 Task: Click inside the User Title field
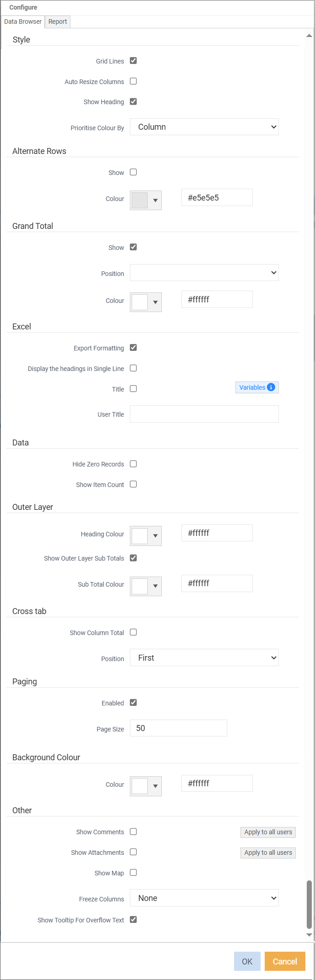(x=204, y=413)
